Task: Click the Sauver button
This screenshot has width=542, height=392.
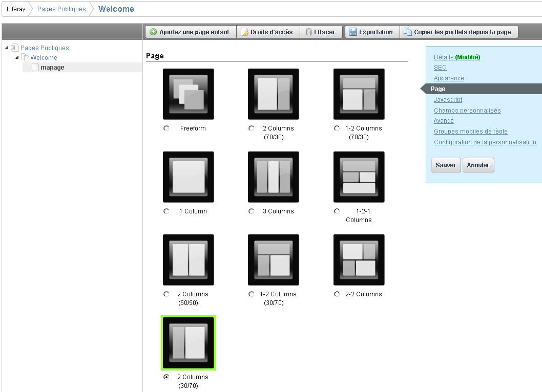Action: pos(446,165)
